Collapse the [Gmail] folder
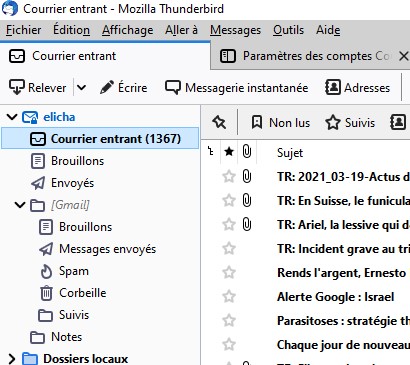 [x=20, y=205]
